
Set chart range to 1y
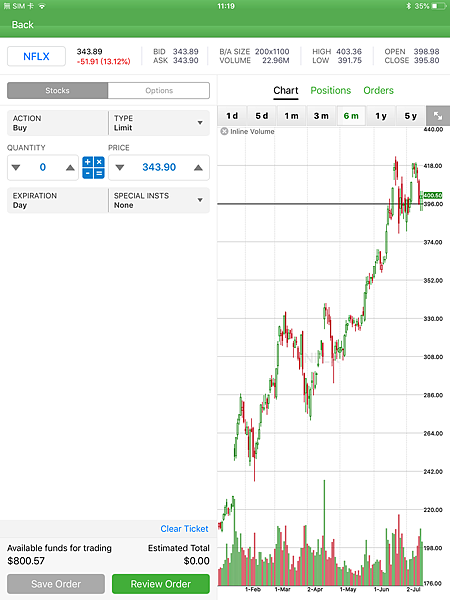click(x=381, y=116)
